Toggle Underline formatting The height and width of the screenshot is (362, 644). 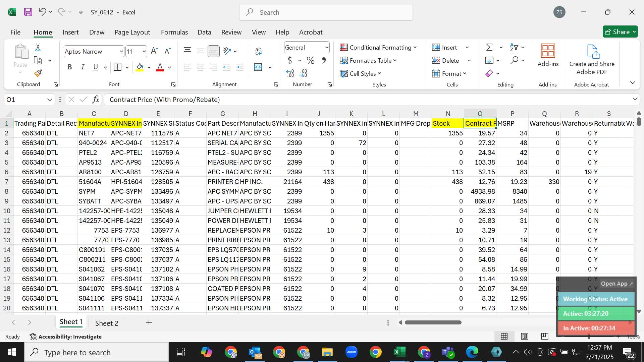click(x=96, y=67)
